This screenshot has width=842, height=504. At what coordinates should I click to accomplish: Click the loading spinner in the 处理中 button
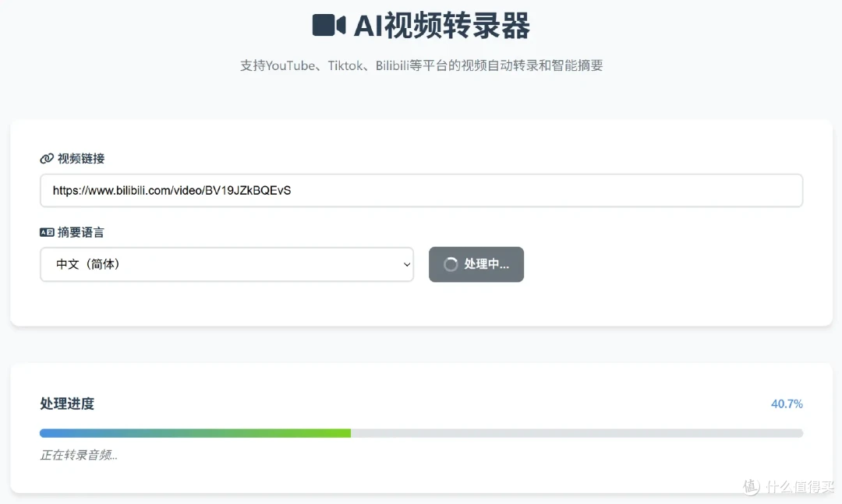[x=451, y=264]
